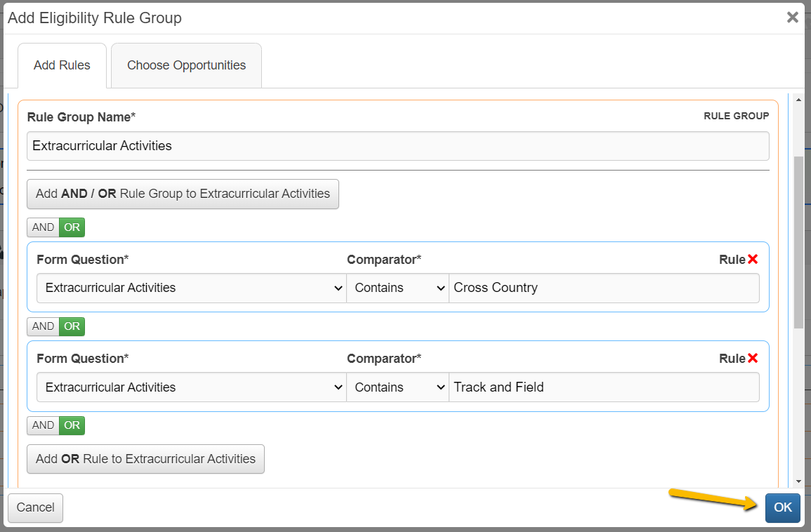This screenshot has width=811, height=532.
Task: Click the scrollbar up arrow
Action: (799, 98)
